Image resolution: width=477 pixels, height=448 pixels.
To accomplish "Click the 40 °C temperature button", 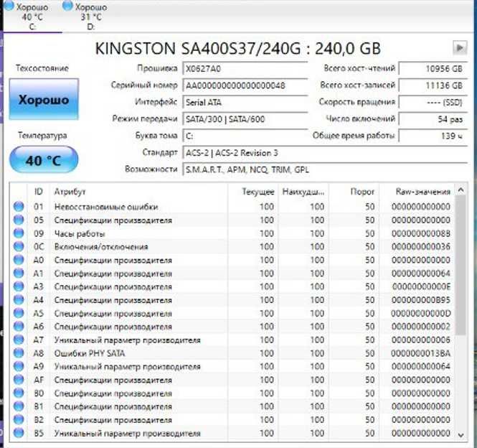I will tap(44, 160).
